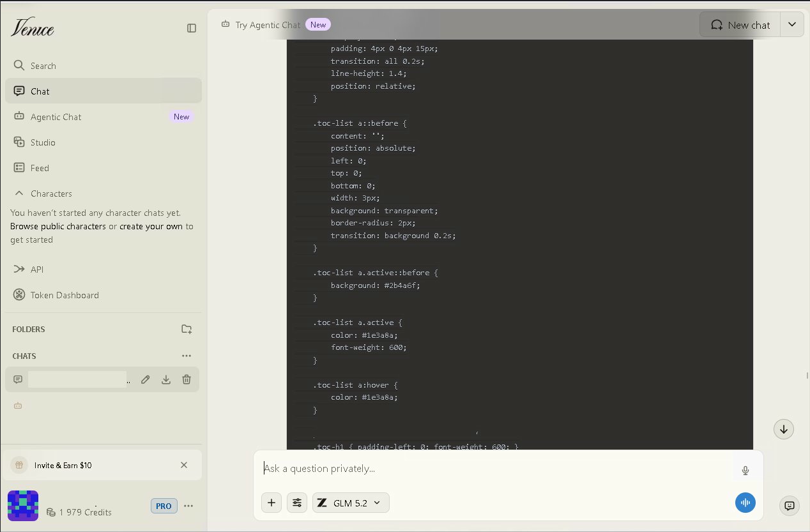Collapse the Characters section
This screenshot has width=810, height=532.
(19, 194)
